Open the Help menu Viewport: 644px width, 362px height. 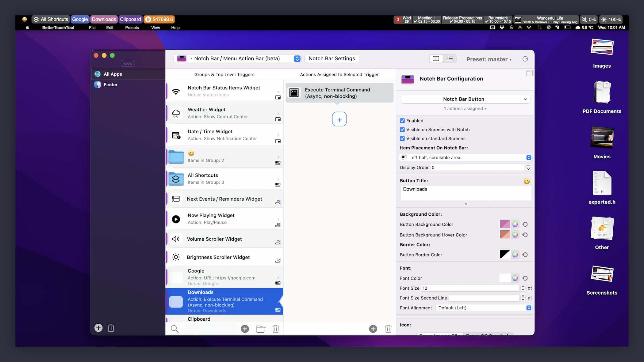click(175, 28)
